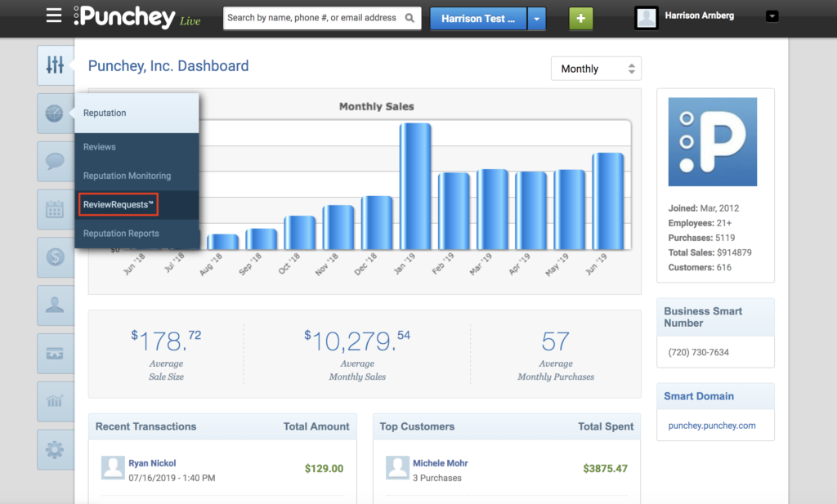837x504 pixels.
Task: Open the gear settings sidebar icon
Action: tap(55, 449)
